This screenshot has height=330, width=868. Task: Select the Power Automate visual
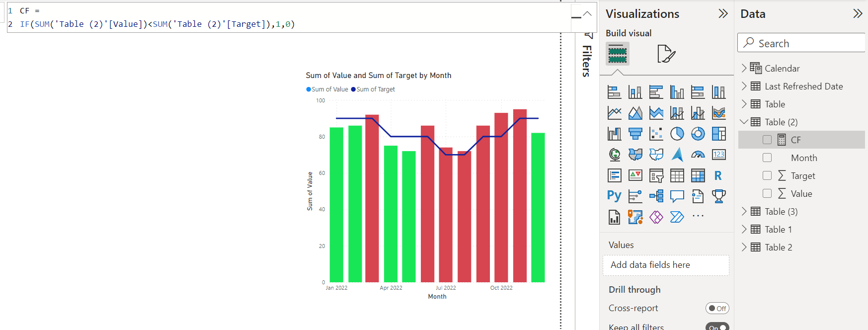pos(677,217)
